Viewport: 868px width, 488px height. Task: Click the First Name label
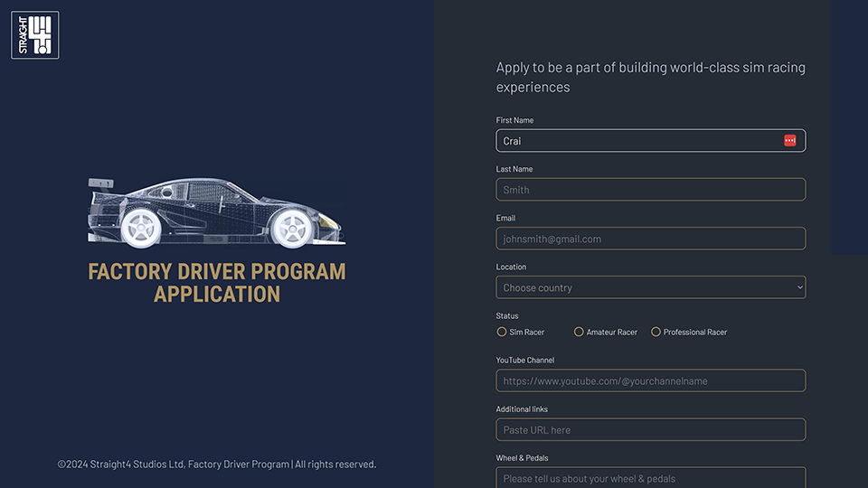tap(514, 120)
